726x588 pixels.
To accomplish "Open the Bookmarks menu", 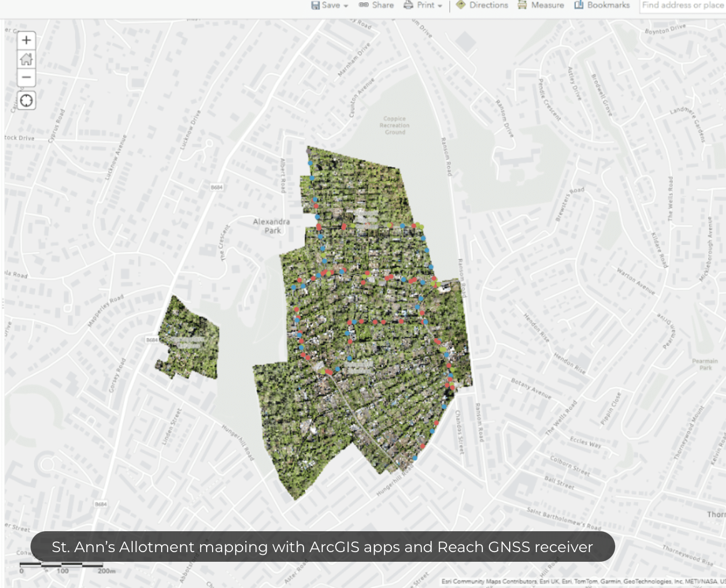I will coord(608,5).
